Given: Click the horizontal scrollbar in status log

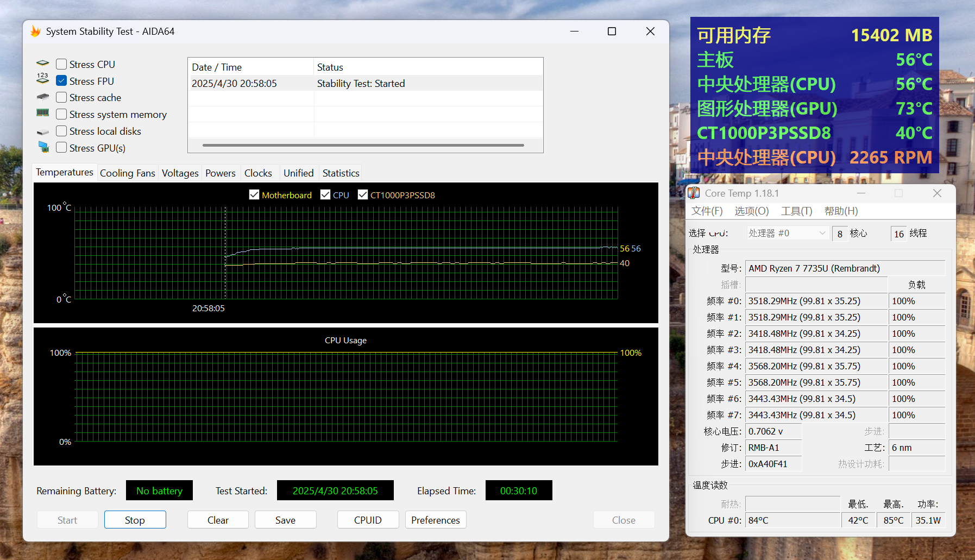Looking at the screenshot, I should (363, 145).
